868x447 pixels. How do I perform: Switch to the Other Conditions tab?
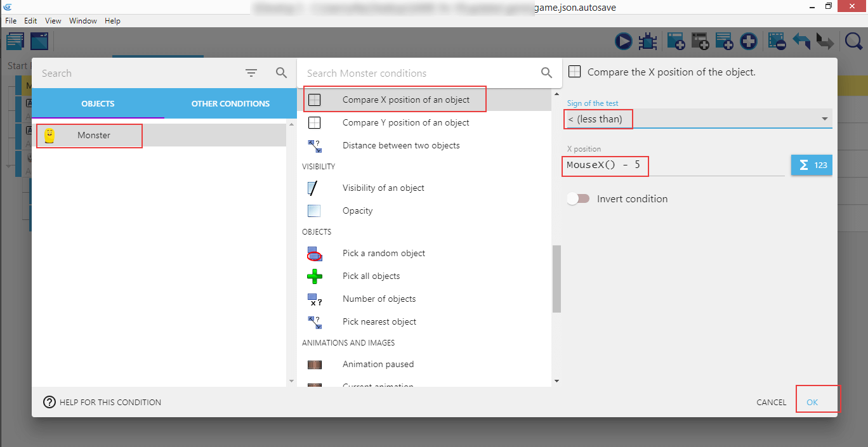pos(230,103)
